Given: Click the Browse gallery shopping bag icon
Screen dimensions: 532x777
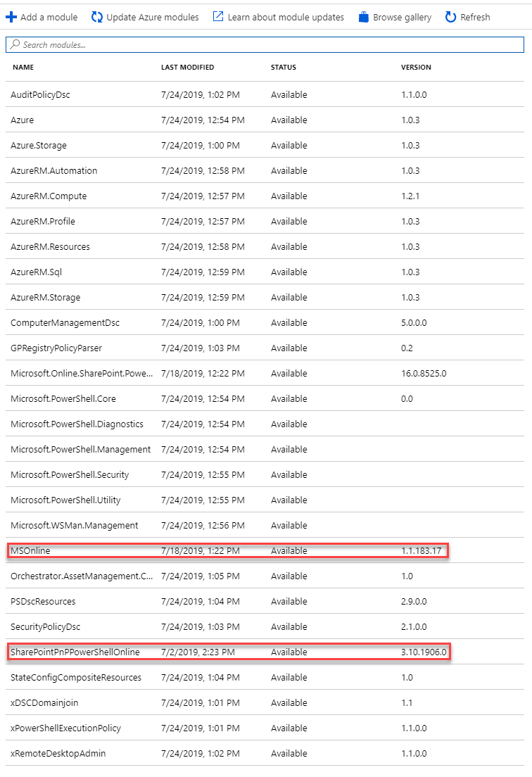Looking at the screenshot, I should point(364,18).
